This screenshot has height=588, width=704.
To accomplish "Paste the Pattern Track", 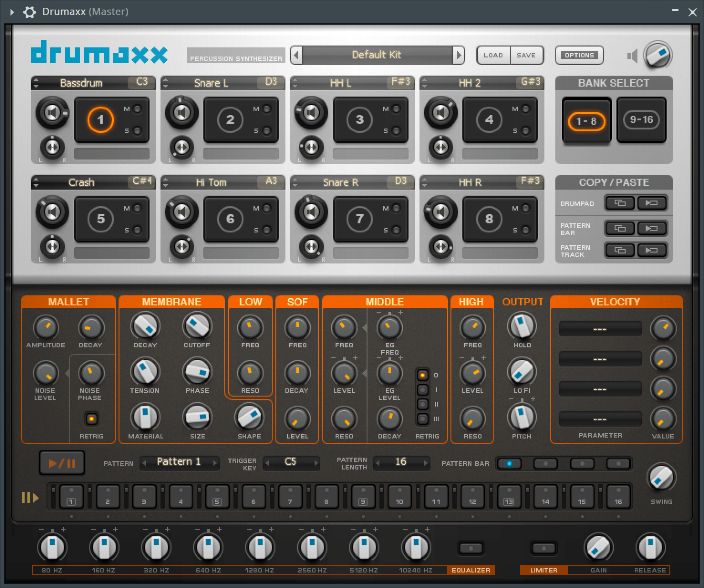I will tap(652, 250).
